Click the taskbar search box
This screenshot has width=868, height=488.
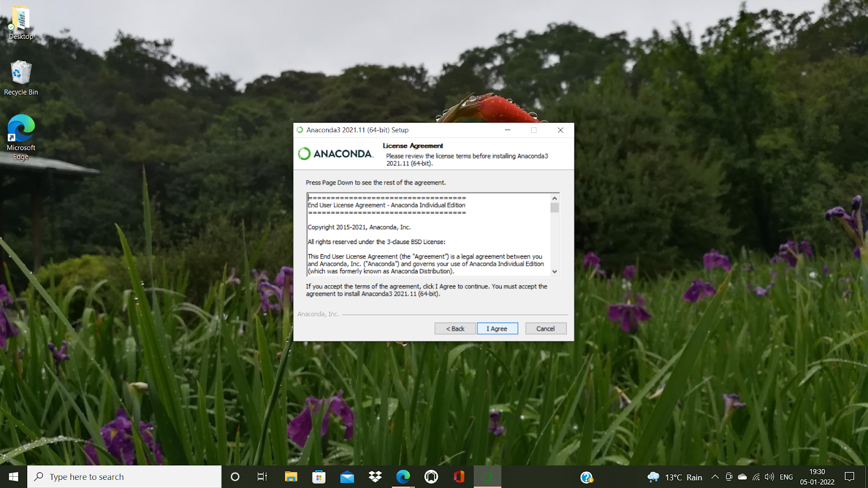coord(125,477)
